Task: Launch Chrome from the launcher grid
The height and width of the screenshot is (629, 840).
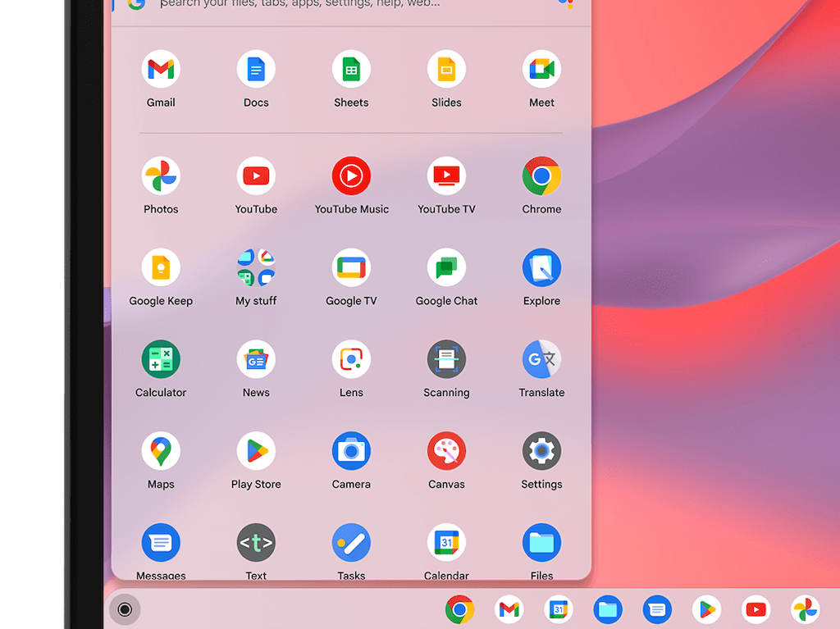Action: 541,175
